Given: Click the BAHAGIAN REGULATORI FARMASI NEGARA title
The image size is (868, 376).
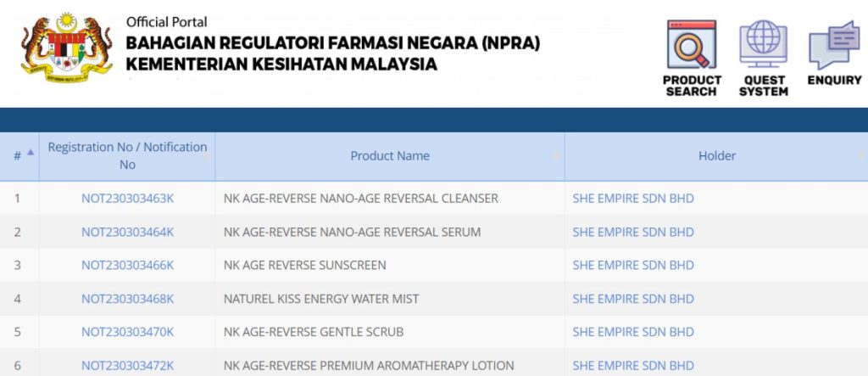Looking at the screenshot, I should (332, 43).
